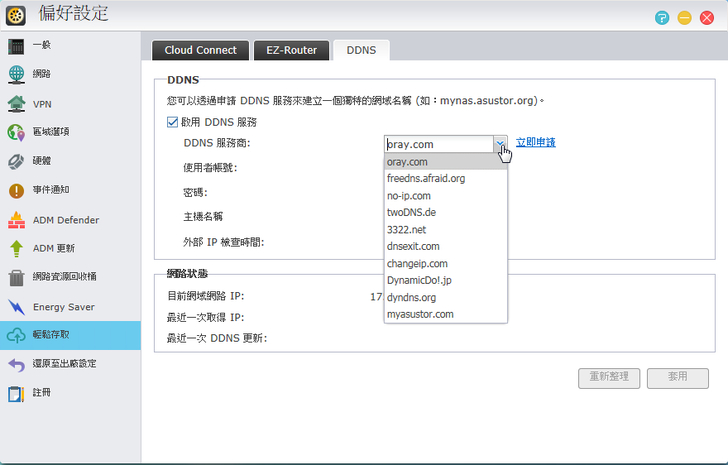Choose freedns.afraid.org from the list

(446, 179)
